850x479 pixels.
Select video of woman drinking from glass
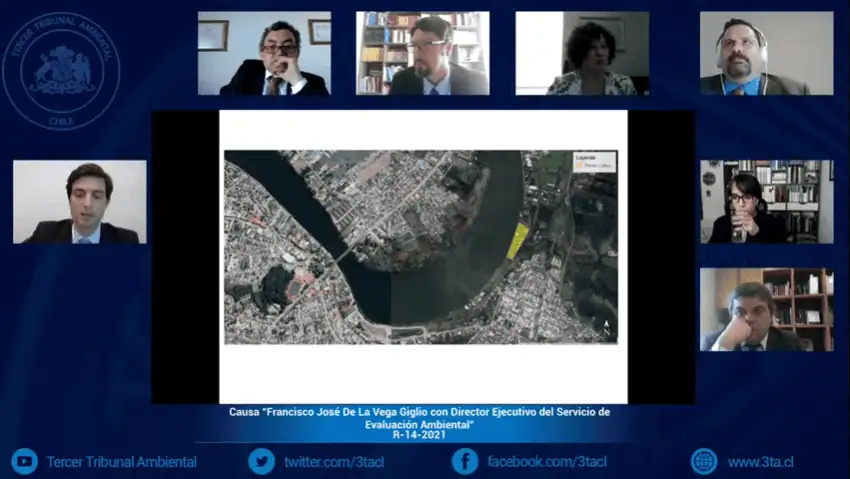tap(766, 201)
